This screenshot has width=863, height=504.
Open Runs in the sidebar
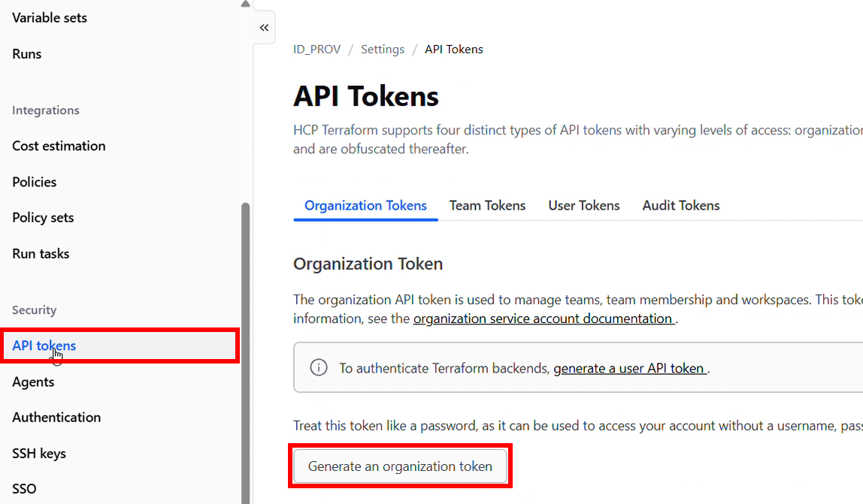[x=27, y=54]
